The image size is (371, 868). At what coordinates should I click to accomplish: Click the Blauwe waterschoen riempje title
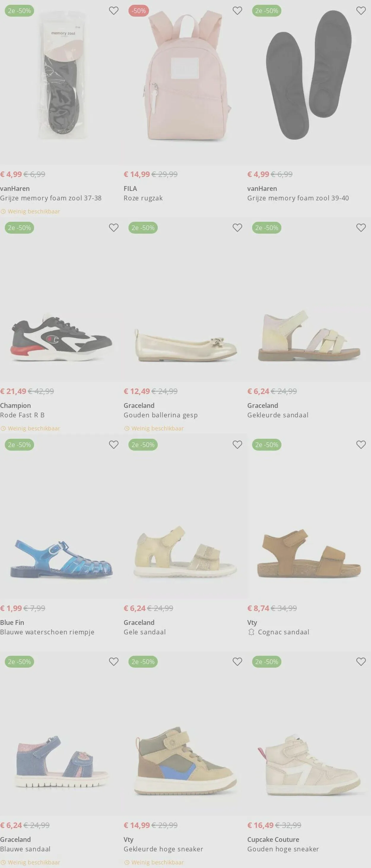pyautogui.click(x=47, y=632)
